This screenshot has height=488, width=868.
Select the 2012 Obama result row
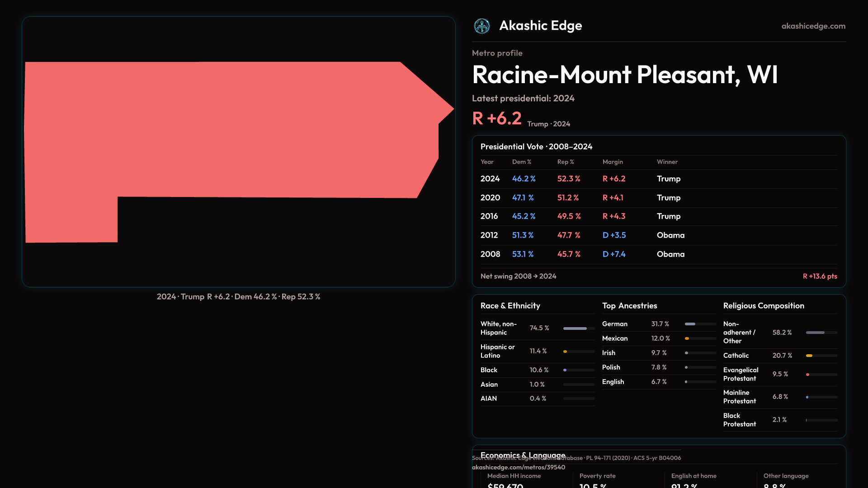[x=658, y=235]
